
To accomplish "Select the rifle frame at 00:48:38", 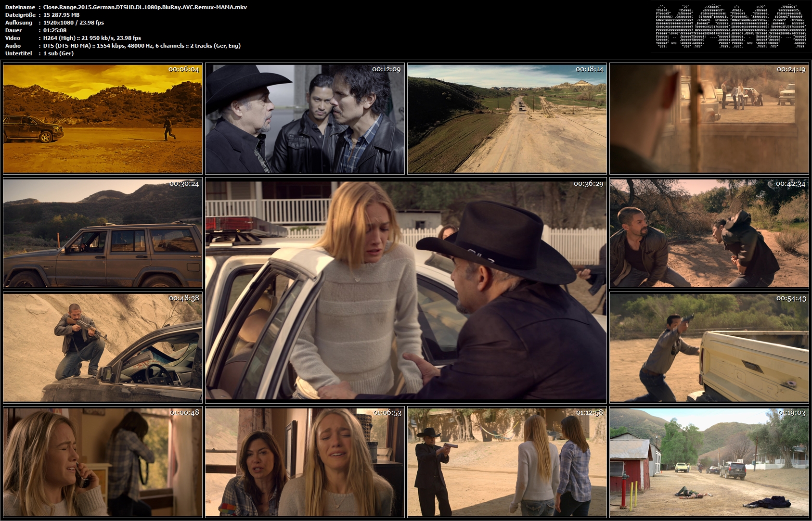I will 103,347.
